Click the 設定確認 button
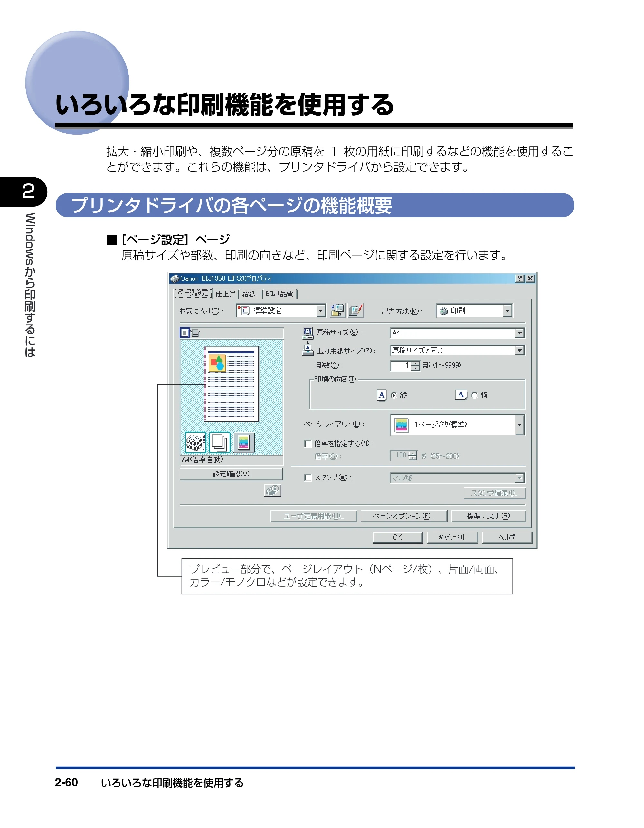The height and width of the screenshot is (828, 644). (x=231, y=474)
